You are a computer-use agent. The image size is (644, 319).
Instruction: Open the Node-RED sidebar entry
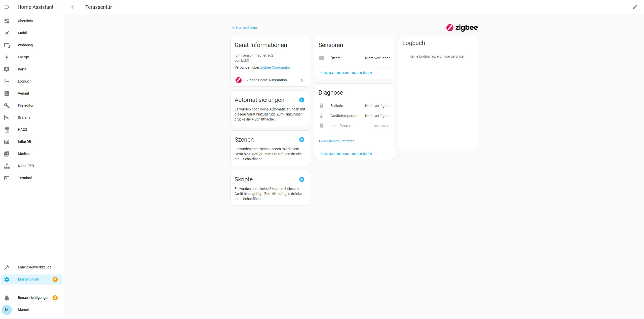26,166
